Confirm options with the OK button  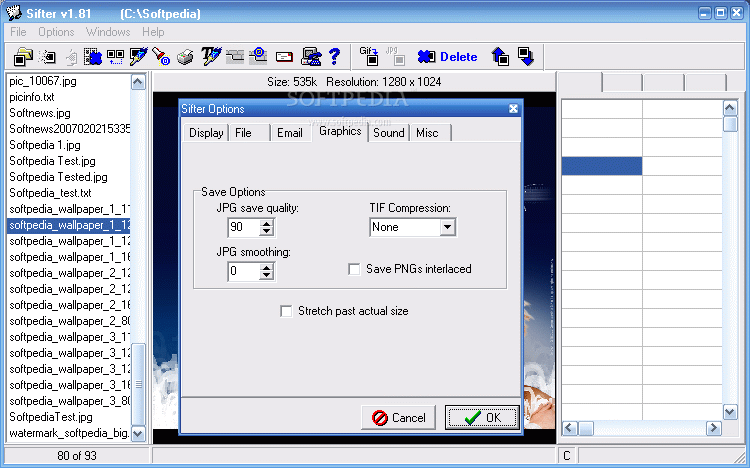pos(482,418)
